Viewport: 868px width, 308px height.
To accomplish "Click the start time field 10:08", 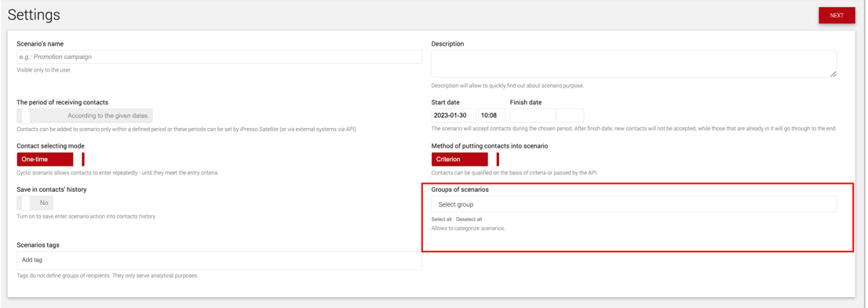I will click(492, 115).
